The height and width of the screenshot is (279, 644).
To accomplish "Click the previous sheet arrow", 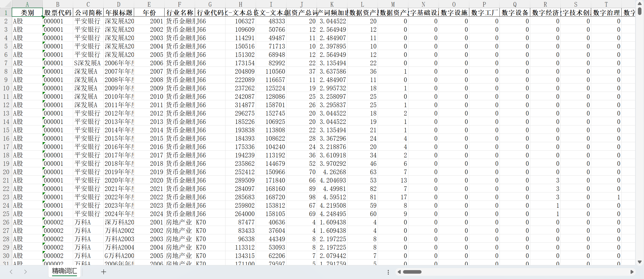I will click(11, 272).
